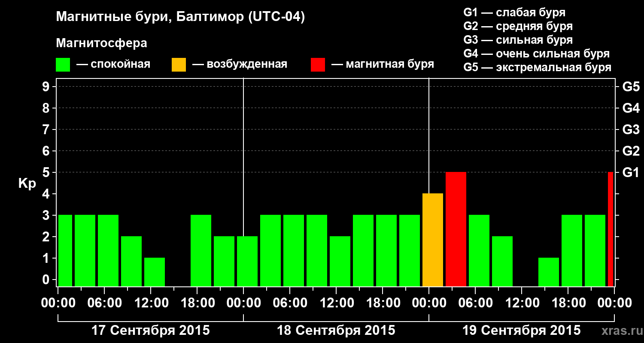Click the red магнитная буря legend swatch
Image resolution: width=644 pixels, height=343 pixels.
click(x=318, y=65)
